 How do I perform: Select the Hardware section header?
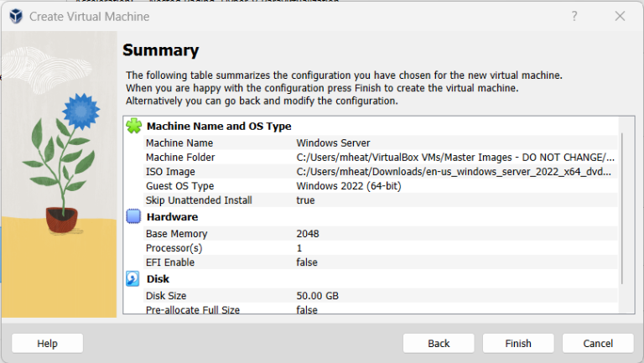tap(172, 217)
